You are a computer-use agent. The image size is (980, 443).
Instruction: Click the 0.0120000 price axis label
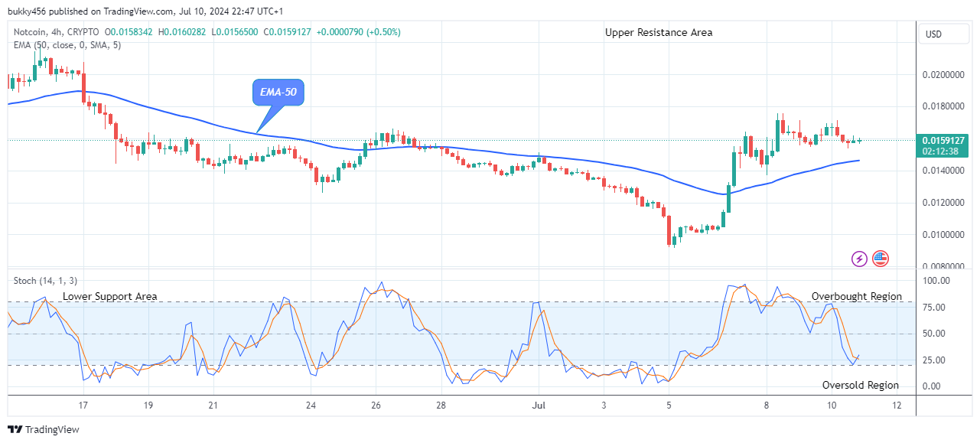[x=945, y=203]
